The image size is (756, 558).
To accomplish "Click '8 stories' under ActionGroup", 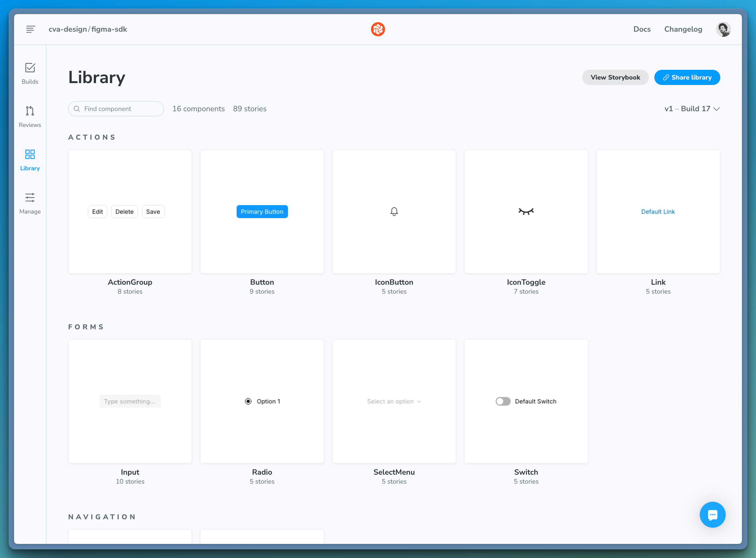I will 130,291.
